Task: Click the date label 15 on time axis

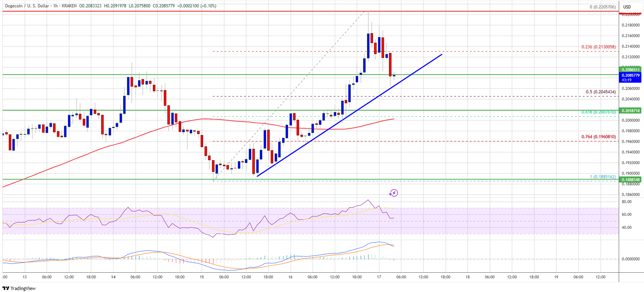Action: [x=202, y=277]
